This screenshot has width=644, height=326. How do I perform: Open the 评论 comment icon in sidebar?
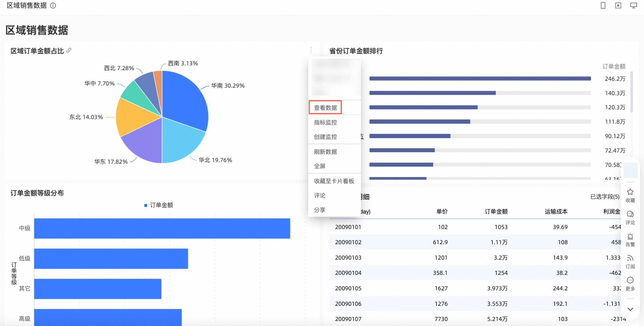pyautogui.click(x=630, y=214)
